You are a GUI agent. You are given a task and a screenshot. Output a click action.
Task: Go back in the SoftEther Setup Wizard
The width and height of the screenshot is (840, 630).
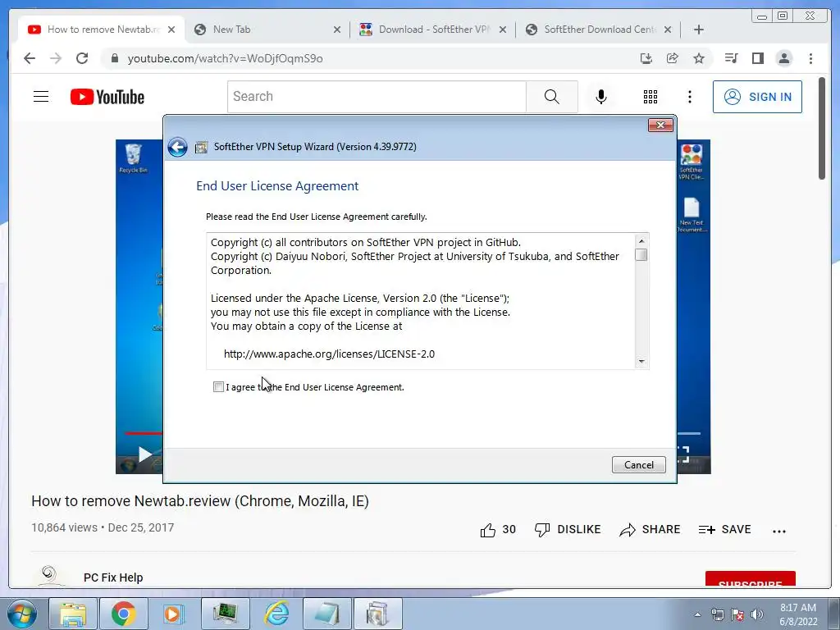pos(177,147)
